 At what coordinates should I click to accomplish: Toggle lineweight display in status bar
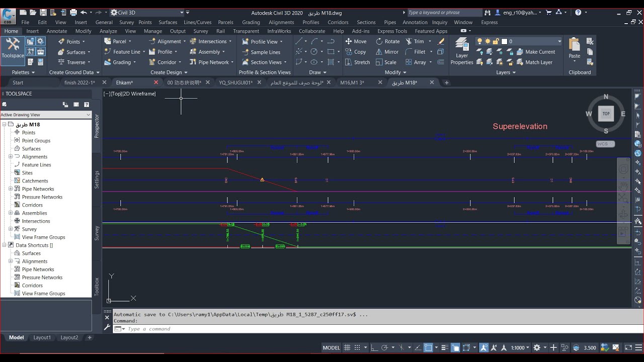(444, 347)
